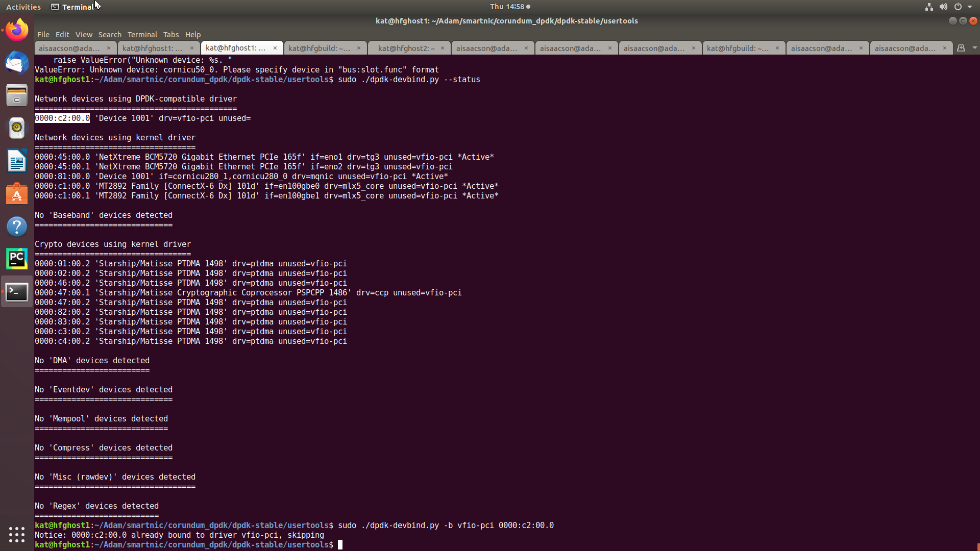Expand the tab list dropdown arrow
This screenshot has height=551, width=980.
point(974,48)
